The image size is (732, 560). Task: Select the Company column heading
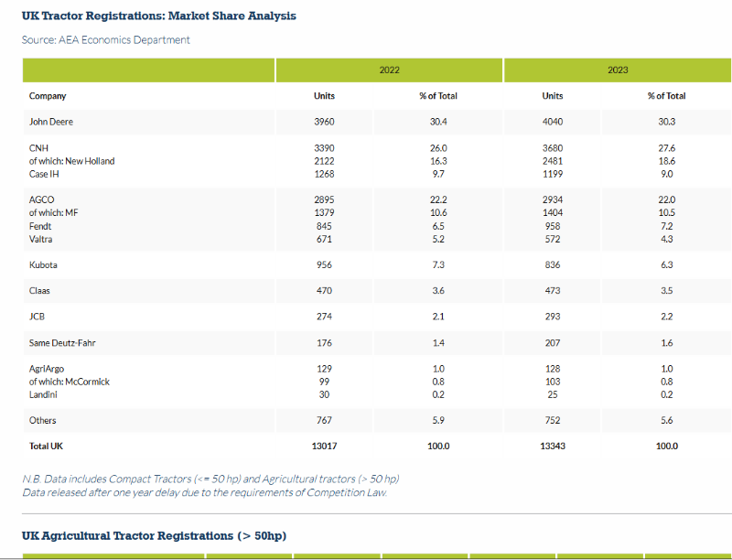tap(48, 96)
